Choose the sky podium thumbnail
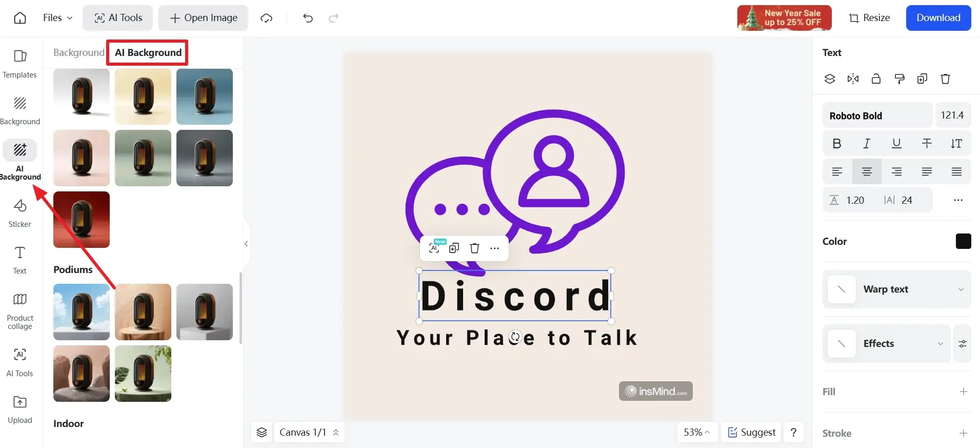Image resolution: width=980 pixels, height=448 pixels. coord(82,312)
